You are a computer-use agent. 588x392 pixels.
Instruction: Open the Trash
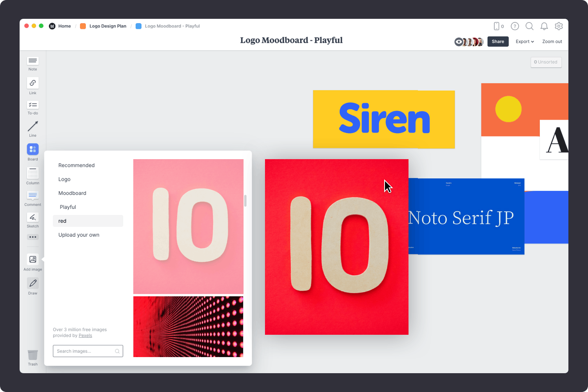[x=33, y=356]
